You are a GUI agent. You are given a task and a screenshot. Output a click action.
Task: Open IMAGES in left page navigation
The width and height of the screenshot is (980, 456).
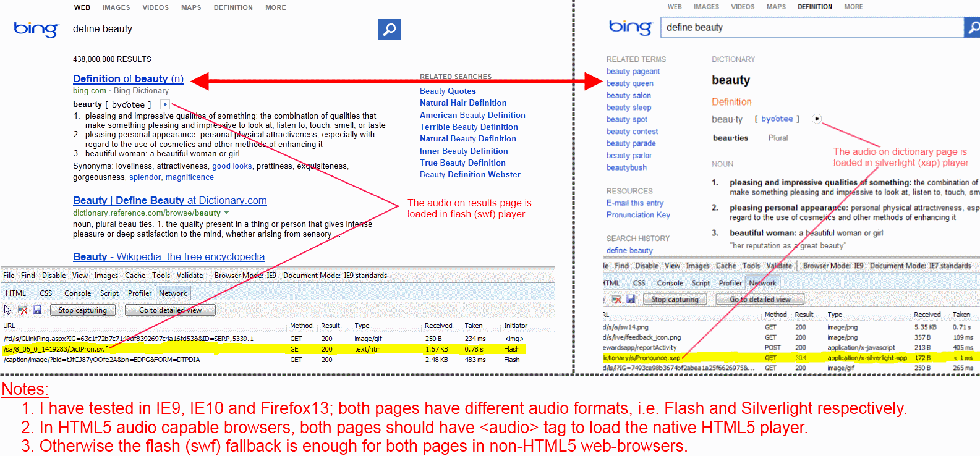tap(116, 7)
